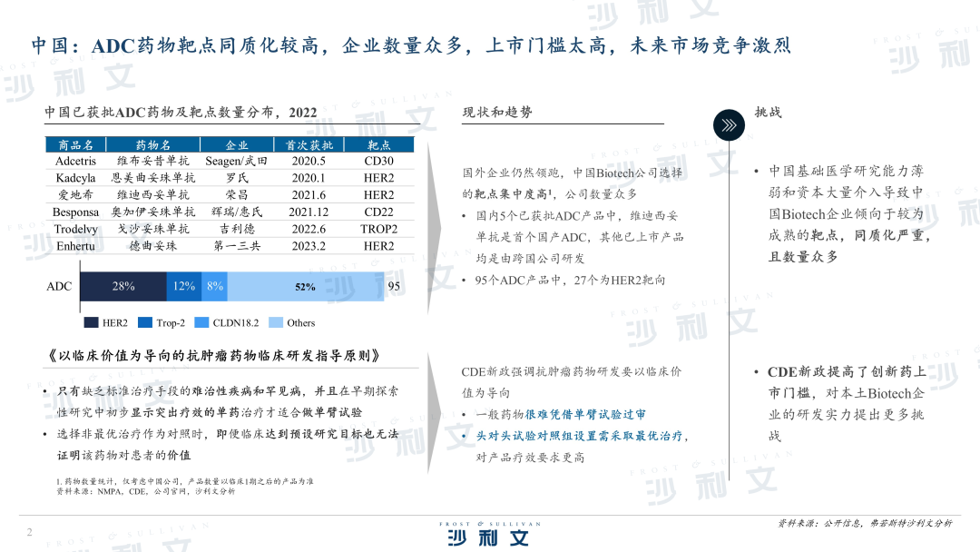Click the total count 95 beside the bar

click(394, 286)
